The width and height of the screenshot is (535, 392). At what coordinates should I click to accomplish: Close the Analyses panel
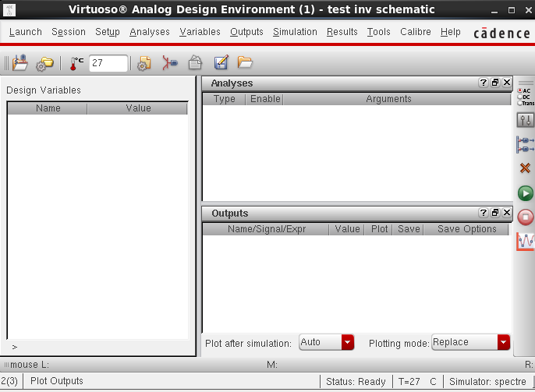(x=507, y=83)
